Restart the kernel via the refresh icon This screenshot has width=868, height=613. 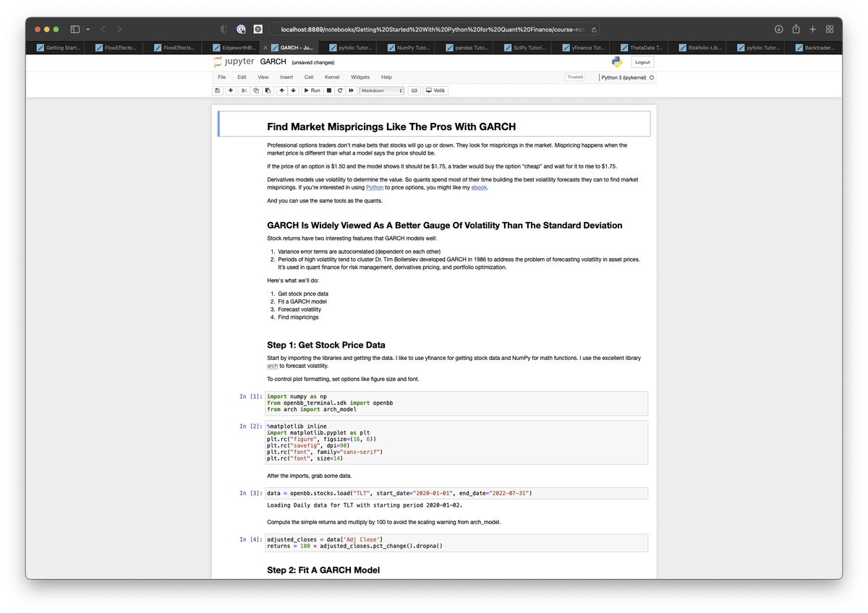(340, 90)
